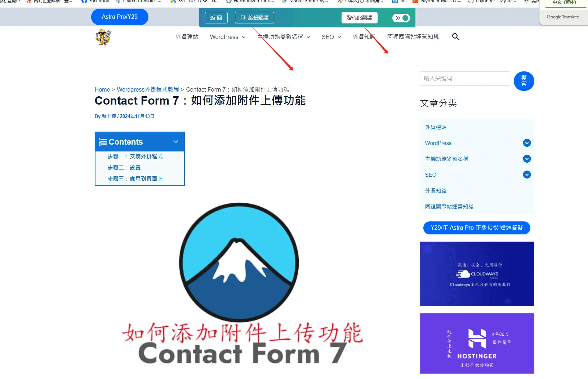This screenshot has width=588, height=379.
Task: Open the Harmonized Tariff bookmark
Action: click(x=250, y=1)
